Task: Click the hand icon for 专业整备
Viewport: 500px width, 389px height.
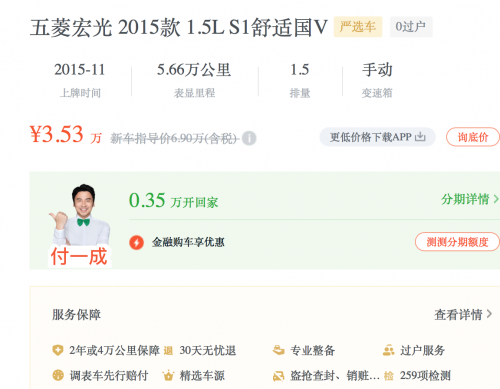Action: [278, 350]
